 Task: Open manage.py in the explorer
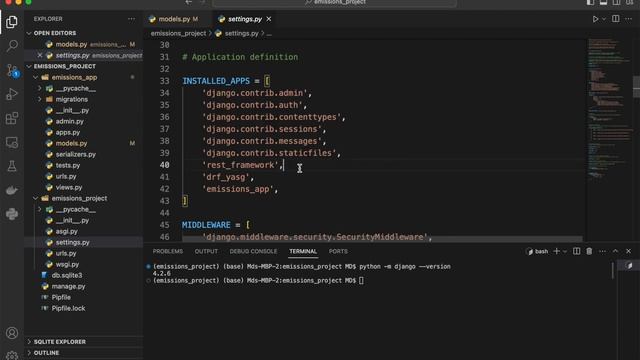(68, 286)
